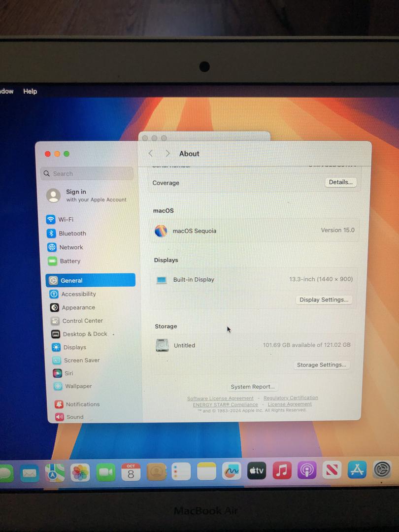
Task: Launch Freeform from the Dock
Action: 232,471
